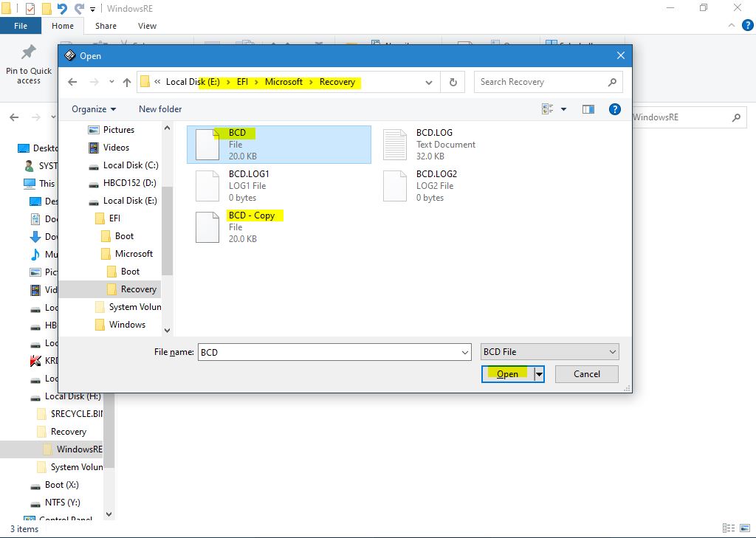This screenshot has height=538, width=756.
Task: Go up one folder level arrow
Action: 126,82
